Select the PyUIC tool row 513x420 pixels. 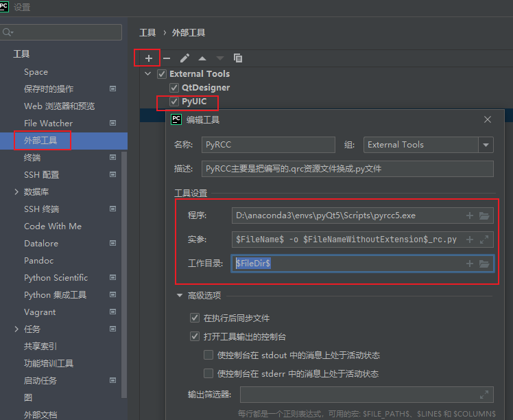pyautogui.click(x=194, y=102)
